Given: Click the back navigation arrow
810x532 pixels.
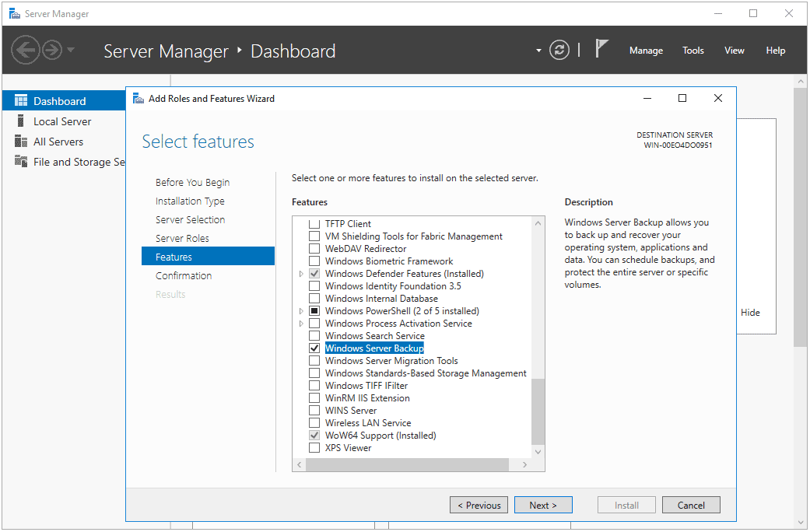Looking at the screenshot, I should click(26, 50).
